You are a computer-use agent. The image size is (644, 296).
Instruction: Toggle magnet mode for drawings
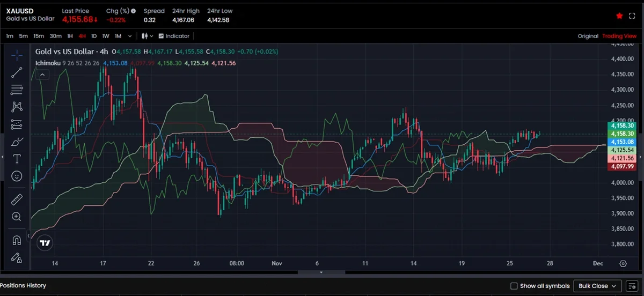click(x=17, y=240)
